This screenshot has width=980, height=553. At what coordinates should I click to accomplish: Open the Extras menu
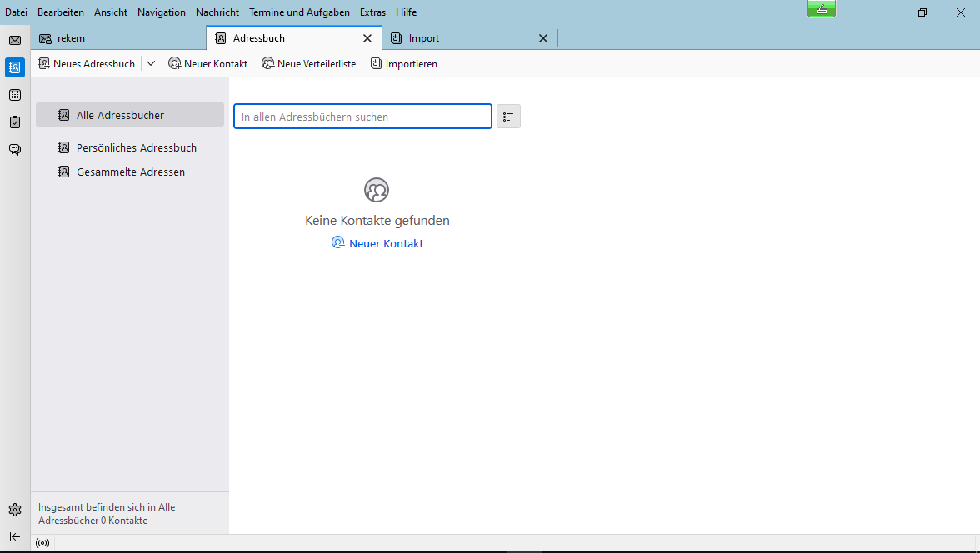coord(372,12)
